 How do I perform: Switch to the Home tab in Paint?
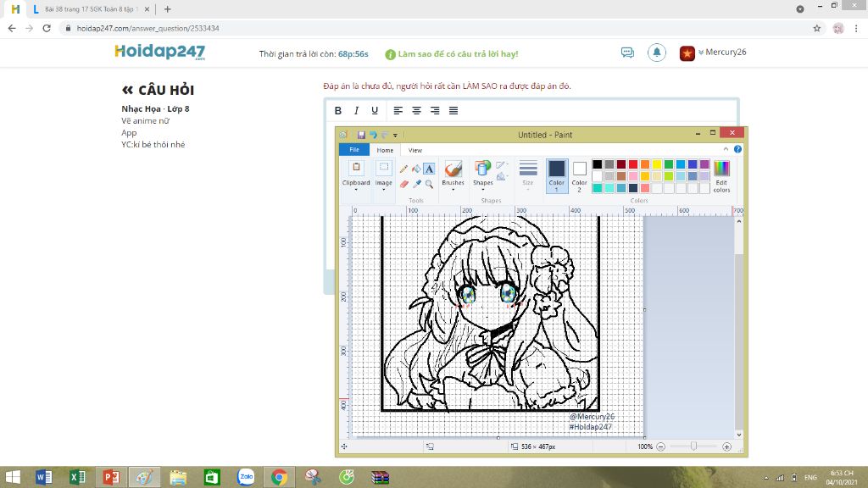click(385, 150)
